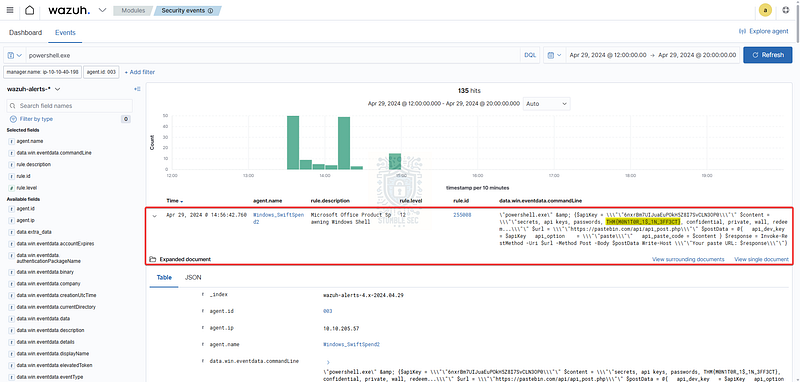Open Windows_SwiftSpend2 in document table

point(352,344)
